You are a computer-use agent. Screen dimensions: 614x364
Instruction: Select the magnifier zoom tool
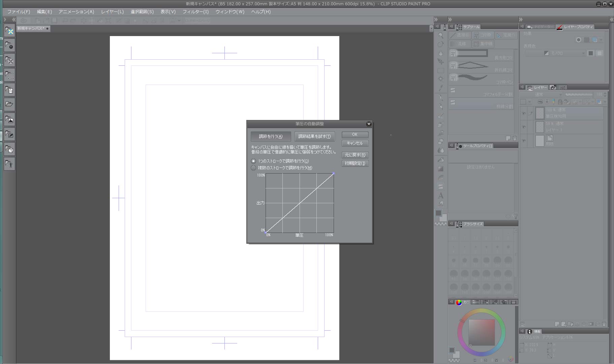pyautogui.click(x=440, y=35)
